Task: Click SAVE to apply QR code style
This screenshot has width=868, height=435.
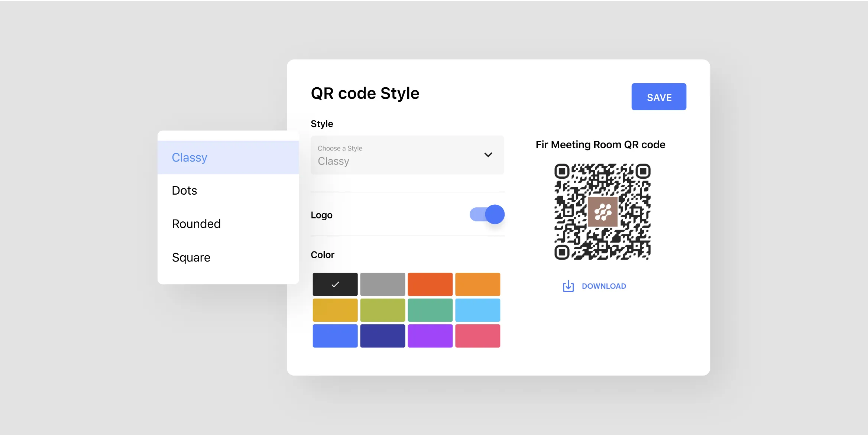Action: pos(660,97)
